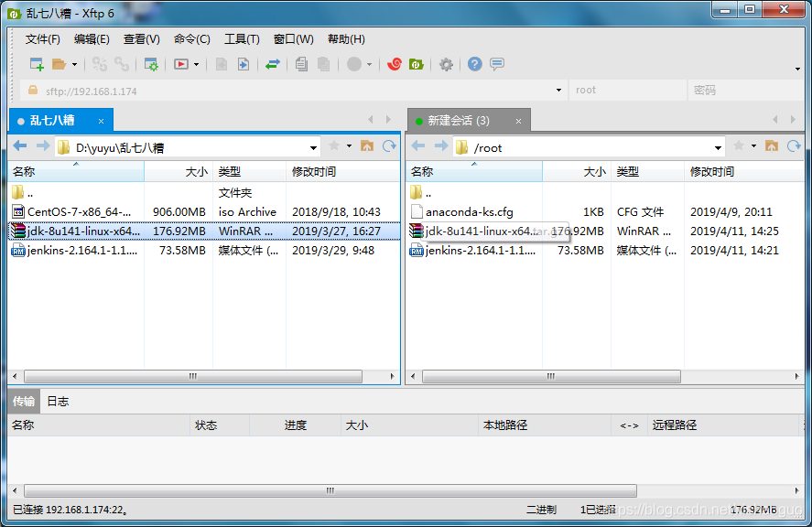Image resolution: width=812 pixels, height=527 pixels.
Task: Expand the arrow beside the play-screen icon
Action: coord(196,65)
